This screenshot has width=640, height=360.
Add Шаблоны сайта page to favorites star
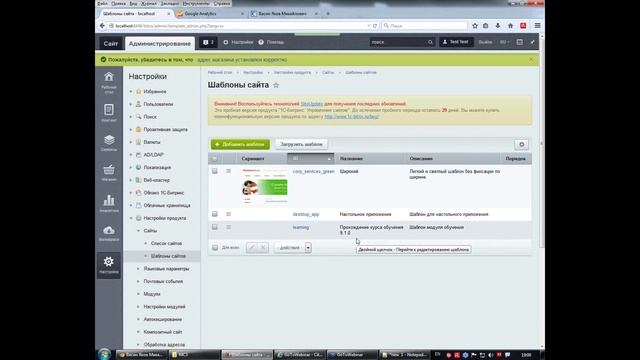click(x=276, y=85)
